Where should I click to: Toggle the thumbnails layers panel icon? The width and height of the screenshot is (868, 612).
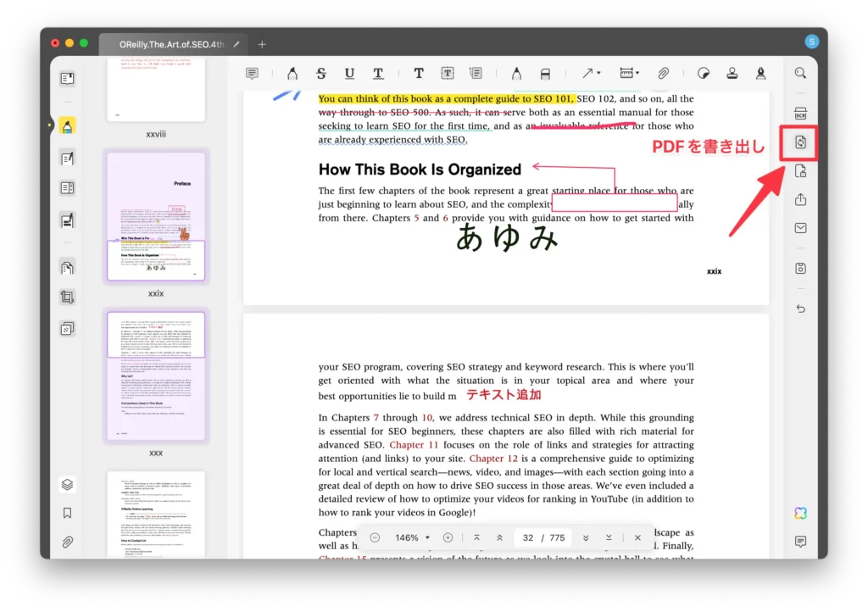[x=67, y=485]
